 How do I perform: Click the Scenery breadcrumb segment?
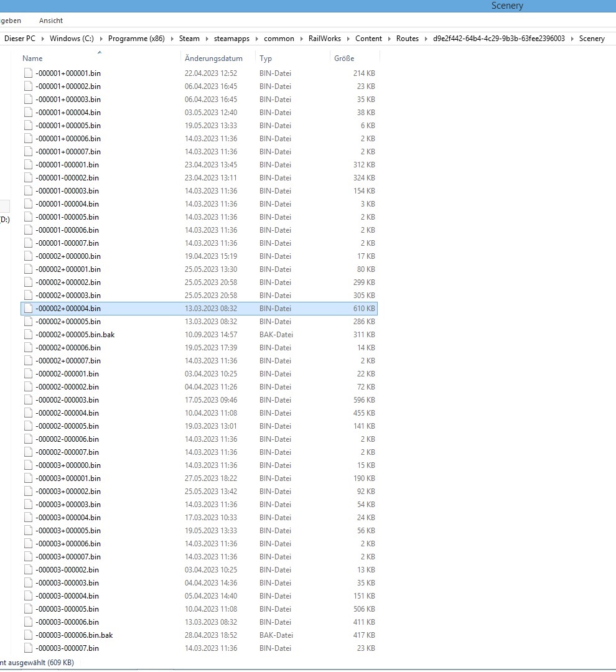click(x=592, y=39)
